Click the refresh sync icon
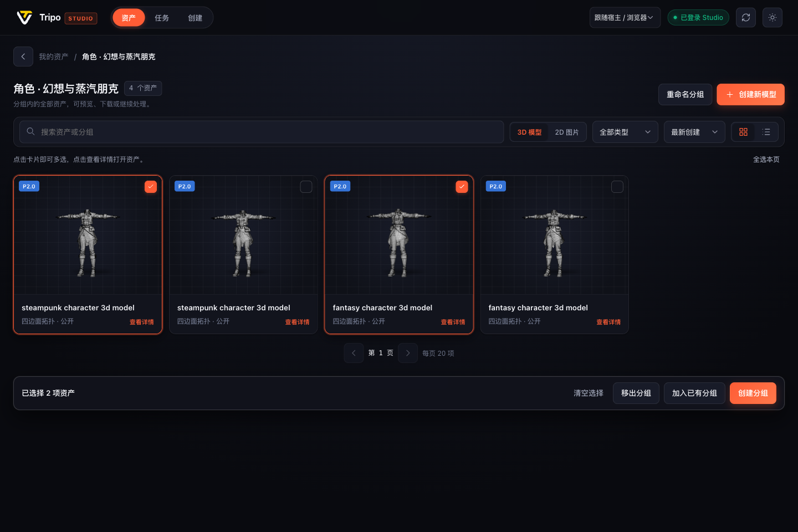798x532 pixels. click(746, 18)
